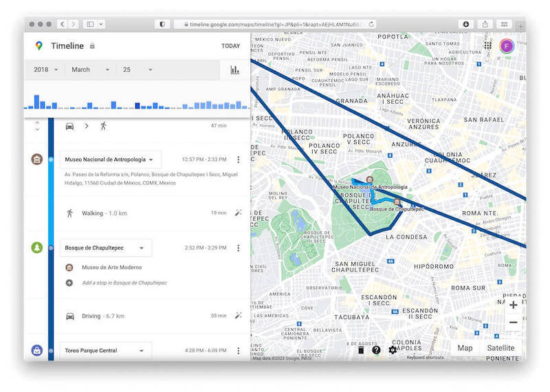
Task: Open the three-dot menu for Toreo Parque Central
Action: 239,350
